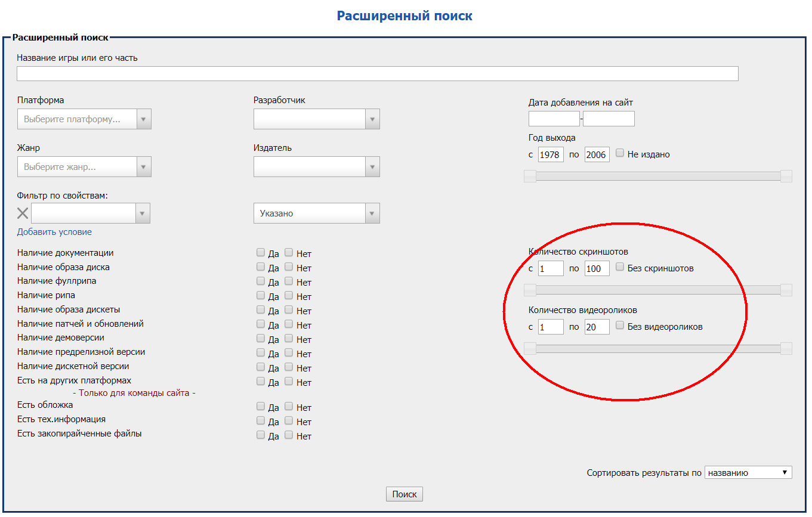812x517 pixels.
Task: Toggle the Не издано checkbox
Action: coord(620,153)
